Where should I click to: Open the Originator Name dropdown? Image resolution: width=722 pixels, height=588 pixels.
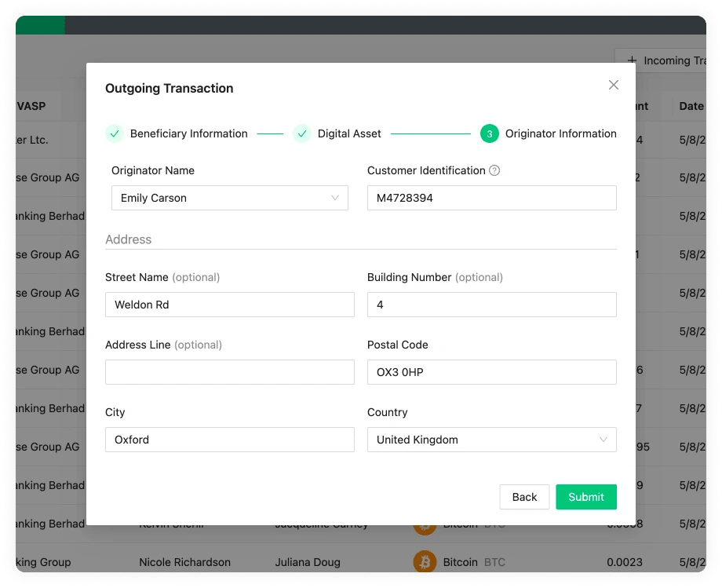click(229, 198)
